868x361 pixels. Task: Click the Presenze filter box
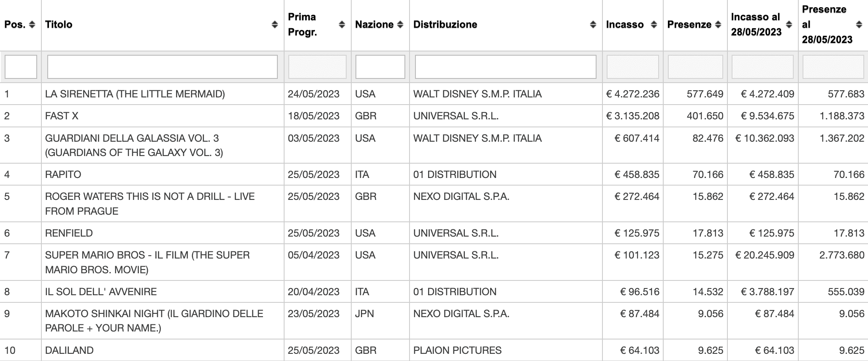[695, 67]
